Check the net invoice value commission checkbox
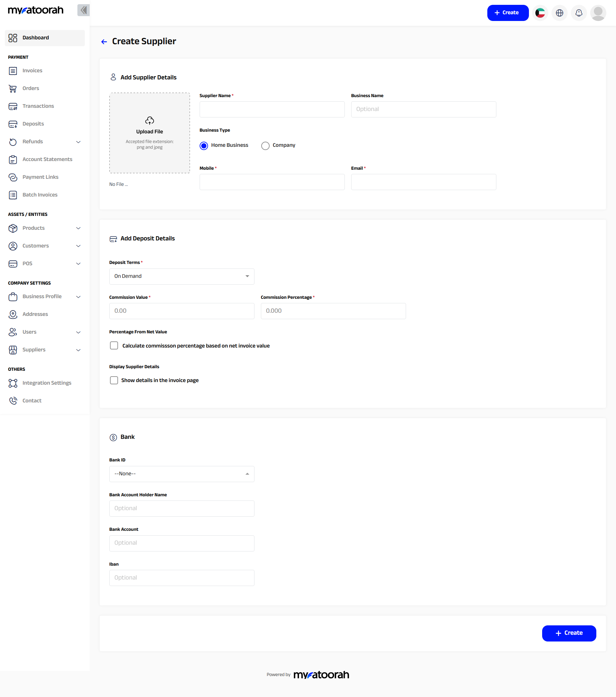This screenshot has width=616, height=697. 114,345
